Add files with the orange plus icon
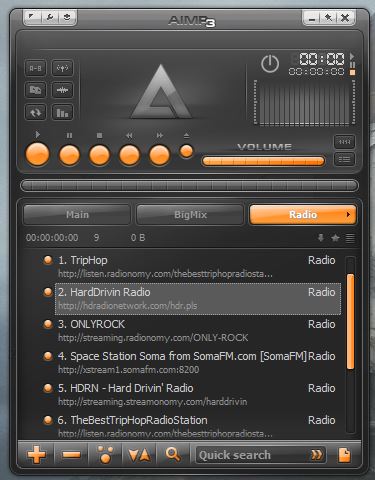The height and width of the screenshot is (480, 375). point(37,455)
